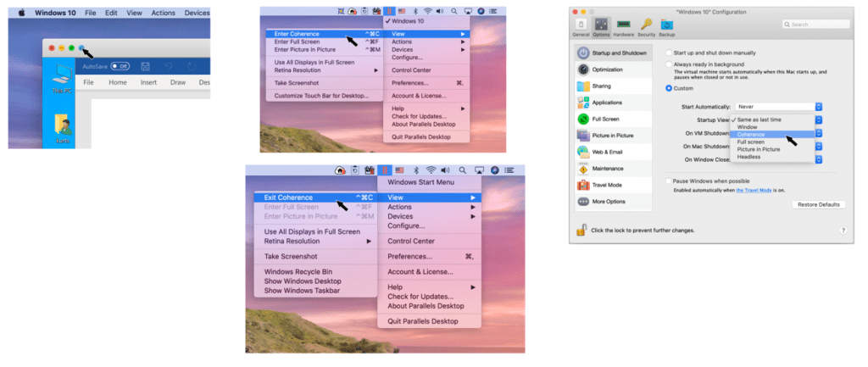Click Spotlight search icon above Exit Coherence menu
Image resolution: width=868 pixels, height=367 pixels.
[462, 170]
